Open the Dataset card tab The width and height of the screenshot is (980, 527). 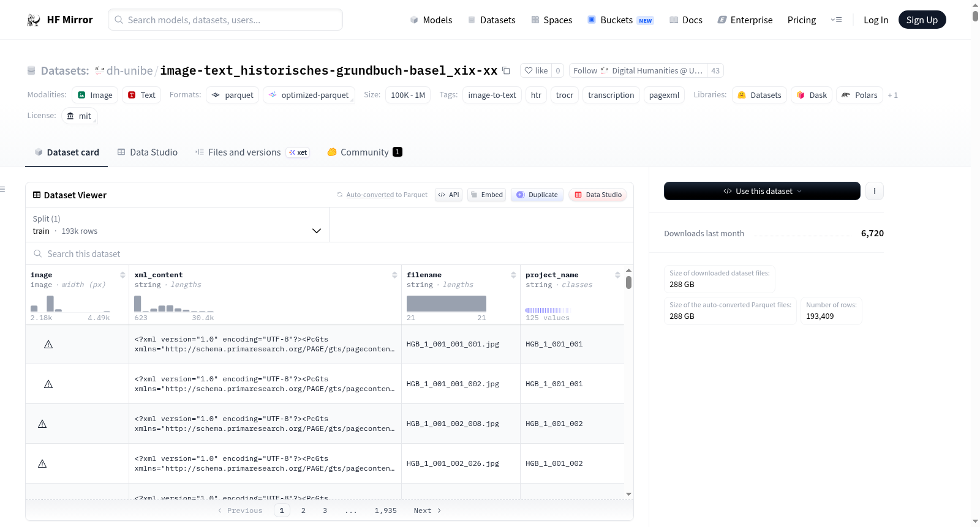tap(67, 152)
